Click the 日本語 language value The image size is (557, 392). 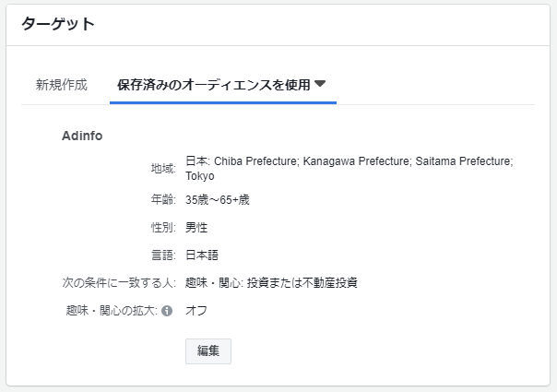[x=202, y=255]
